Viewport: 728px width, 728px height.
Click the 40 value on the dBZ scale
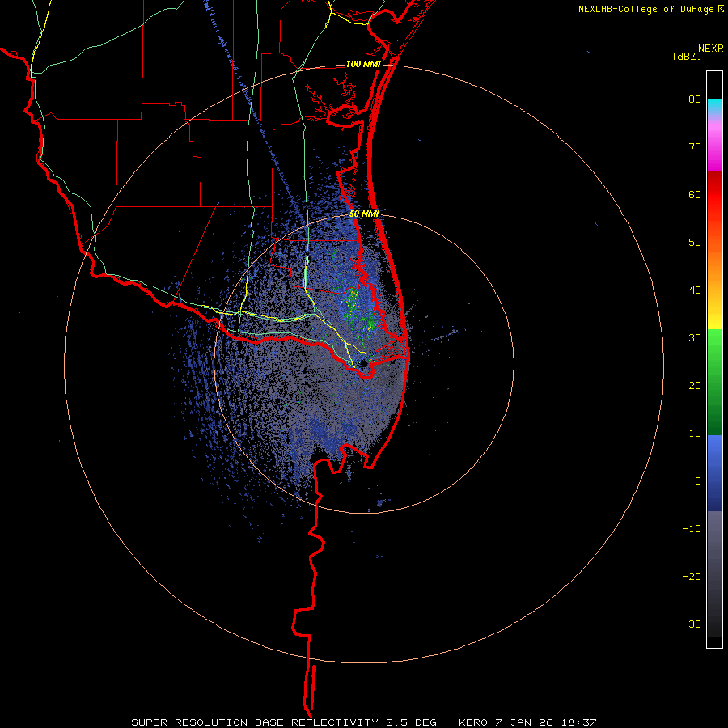coord(695,290)
